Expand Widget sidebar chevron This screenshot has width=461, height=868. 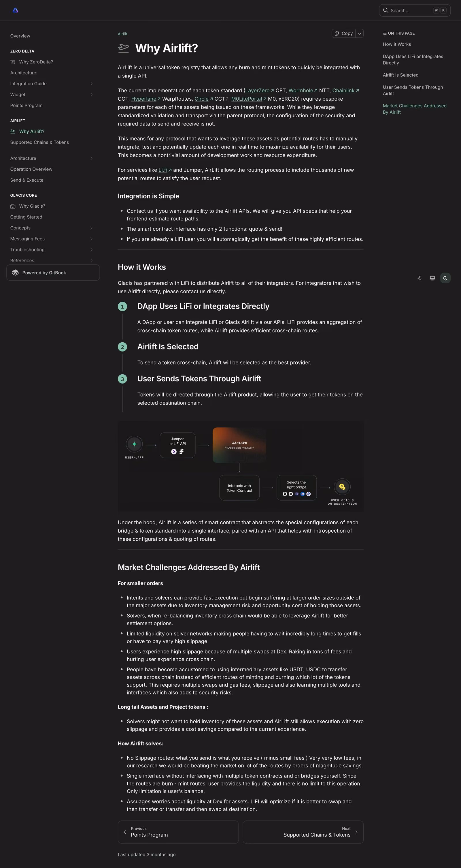[x=91, y=95]
